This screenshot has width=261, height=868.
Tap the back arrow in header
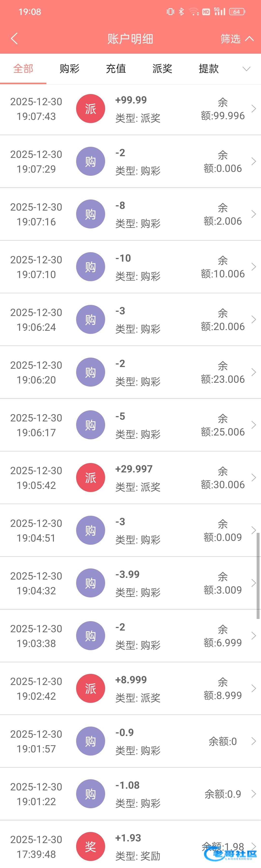coord(14,39)
